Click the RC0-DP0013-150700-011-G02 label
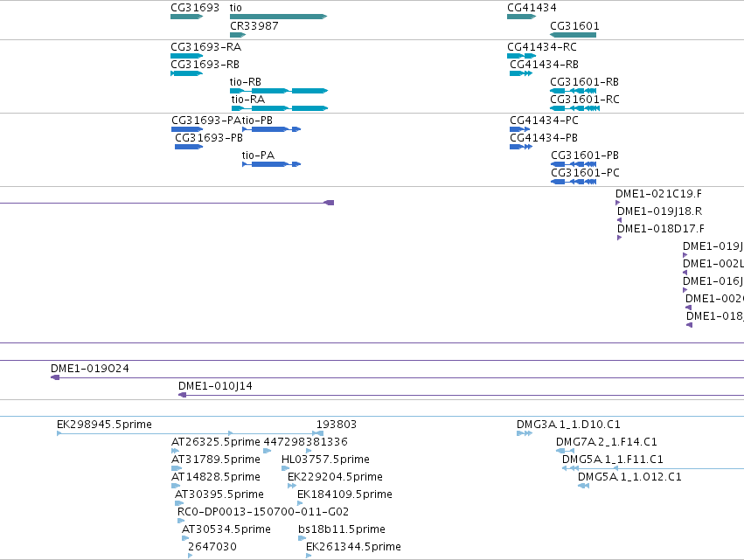The image size is (744, 560). 263,512
